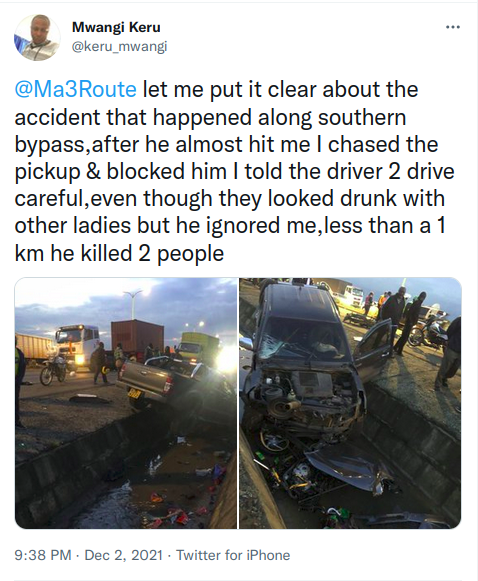Click the motorcycle in the left photo
This screenshot has width=478, height=581.
(x=53, y=371)
